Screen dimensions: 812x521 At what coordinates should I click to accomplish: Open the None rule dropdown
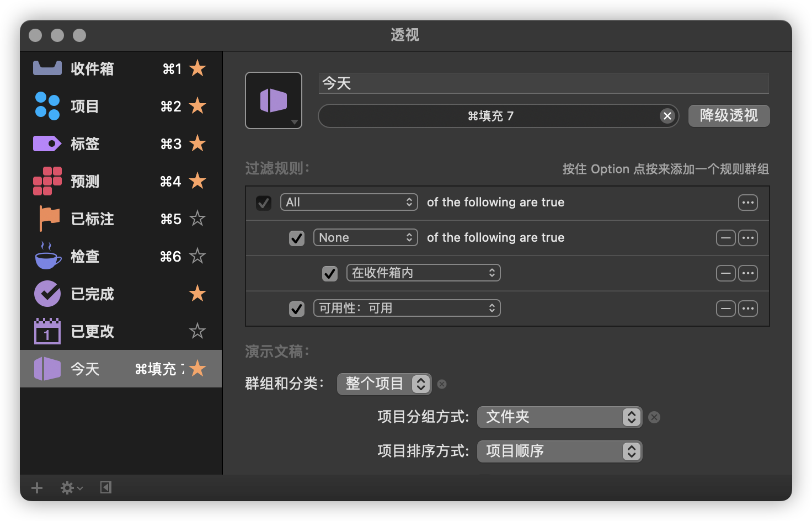pyautogui.click(x=365, y=237)
